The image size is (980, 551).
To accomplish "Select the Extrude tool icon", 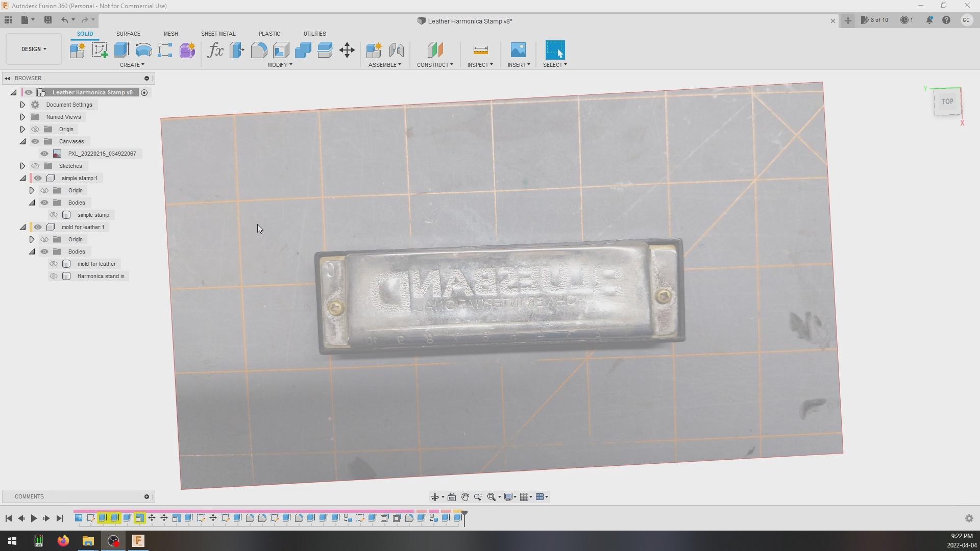I will 121,50.
